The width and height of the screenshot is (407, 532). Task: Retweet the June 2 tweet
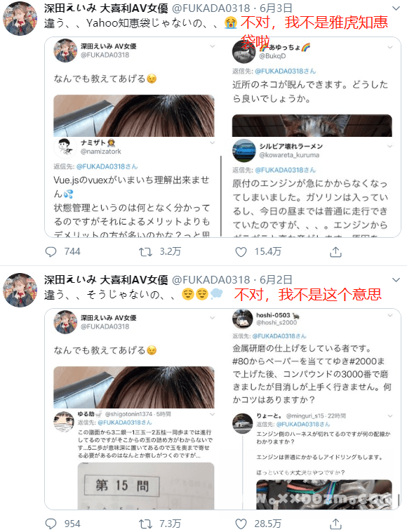click(145, 524)
